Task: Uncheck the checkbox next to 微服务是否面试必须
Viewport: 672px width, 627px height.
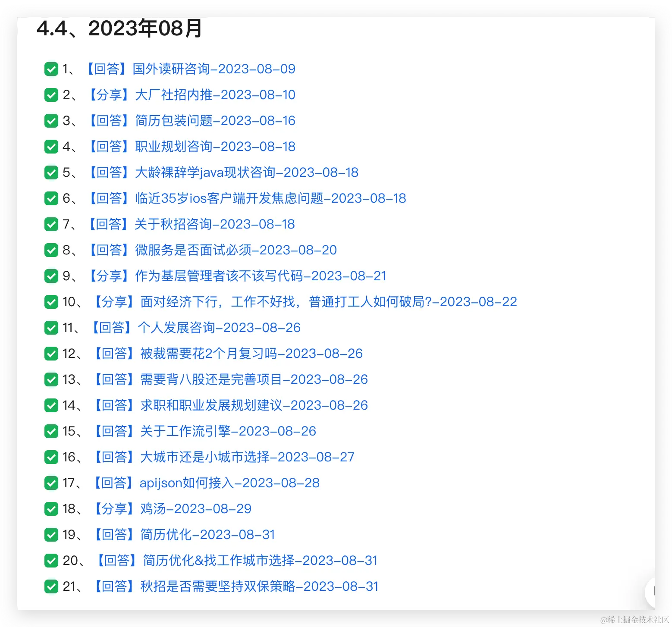Action: click(51, 250)
